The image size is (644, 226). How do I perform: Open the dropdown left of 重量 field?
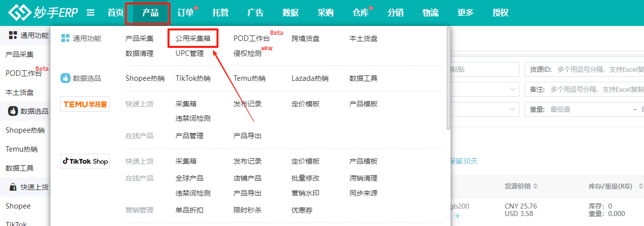pos(485,109)
